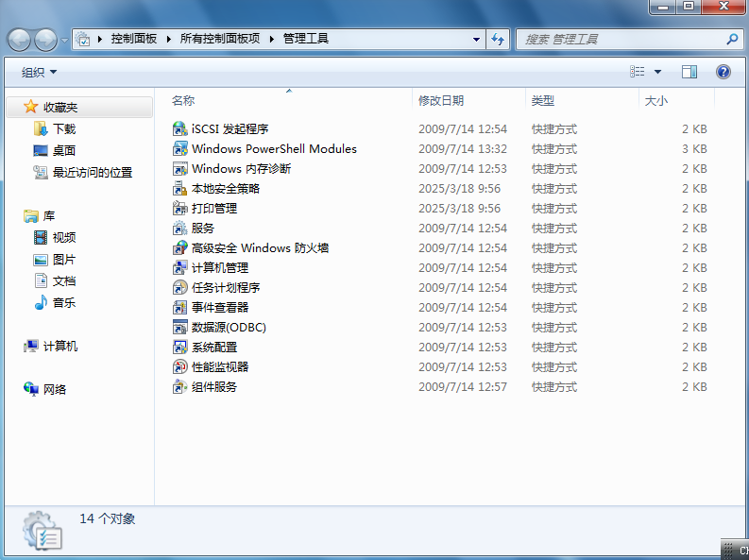
Task: Click the 14 个对象 status text
Action: tap(108, 519)
